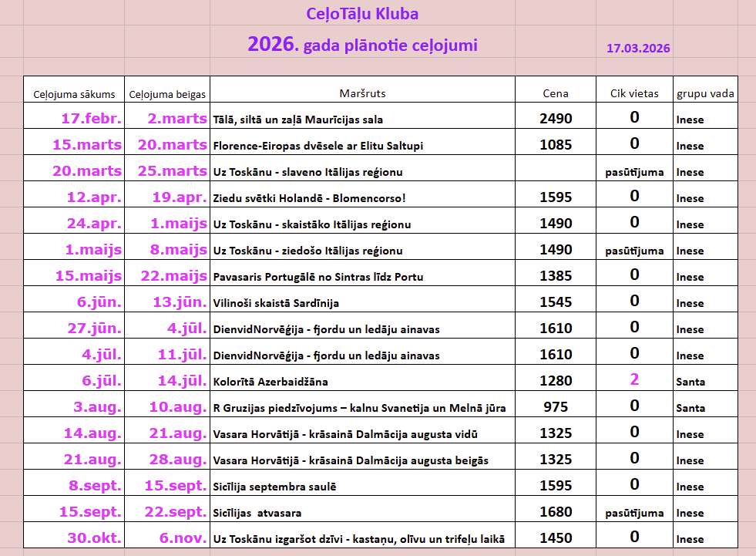This screenshot has width=756, height=556.
Task: Open the Maurīcijas sala trip route
Action: [x=297, y=120]
